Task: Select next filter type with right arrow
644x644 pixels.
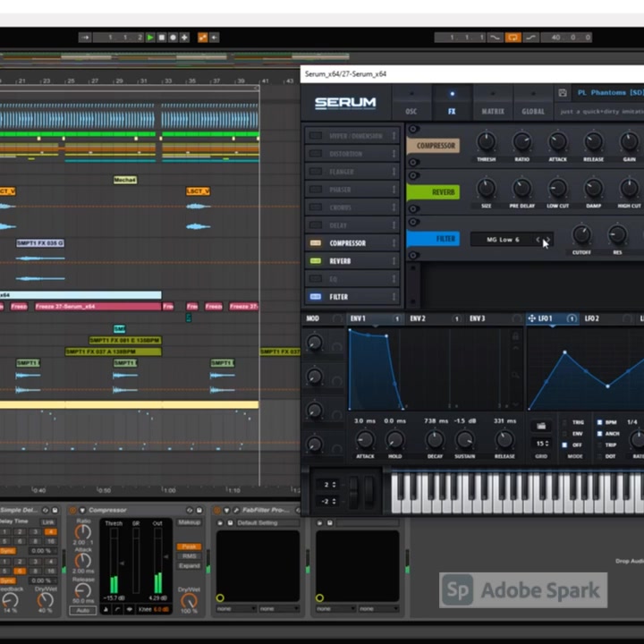Action: [x=548, y=240]
